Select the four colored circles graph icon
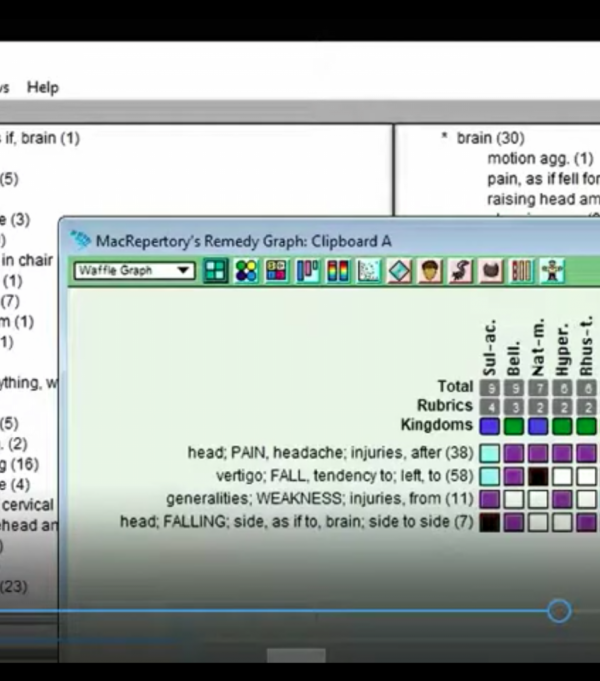This screenshot has width=600, height=681. pyautogui.click(x=246, y=271)
